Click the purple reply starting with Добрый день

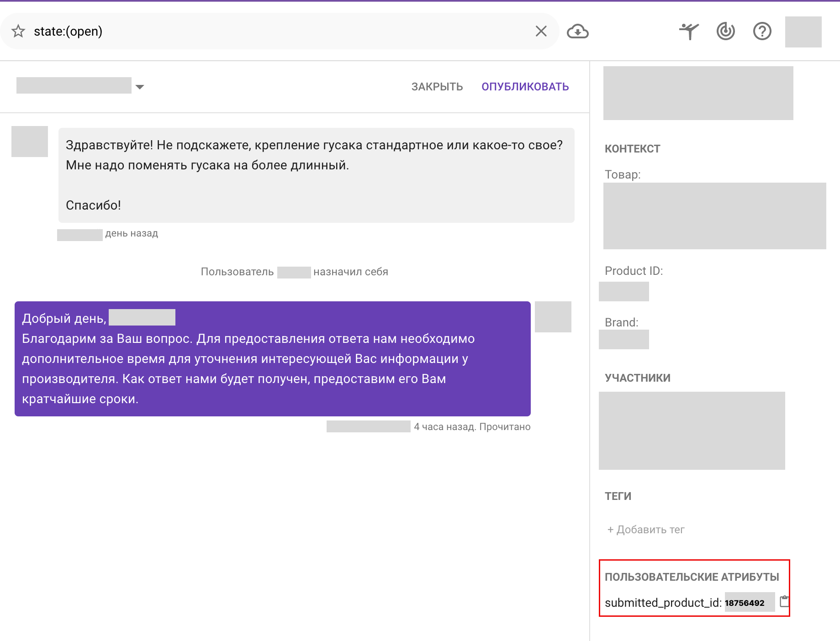point(272,359)
